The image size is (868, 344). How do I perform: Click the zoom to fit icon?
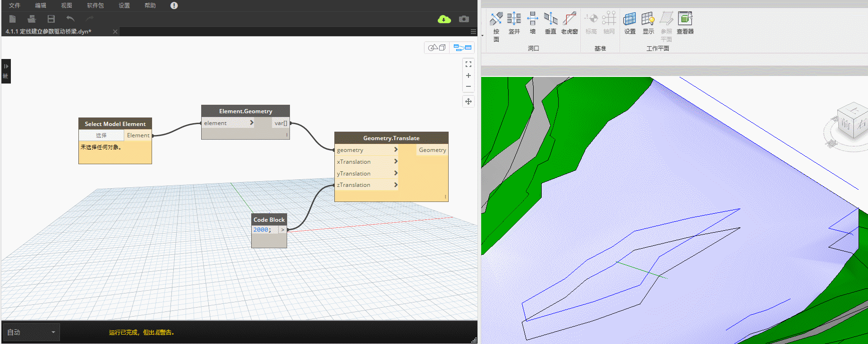(x=468, y=64)
